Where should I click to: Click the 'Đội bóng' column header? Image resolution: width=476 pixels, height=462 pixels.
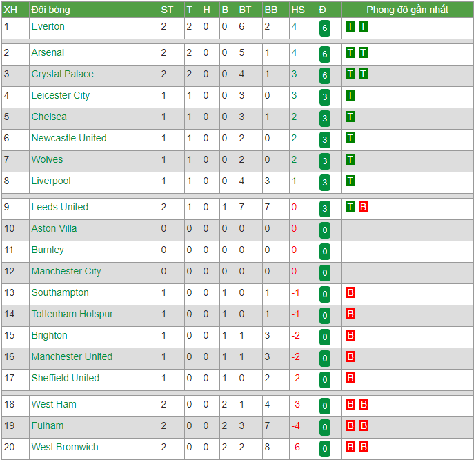(50, 10)
